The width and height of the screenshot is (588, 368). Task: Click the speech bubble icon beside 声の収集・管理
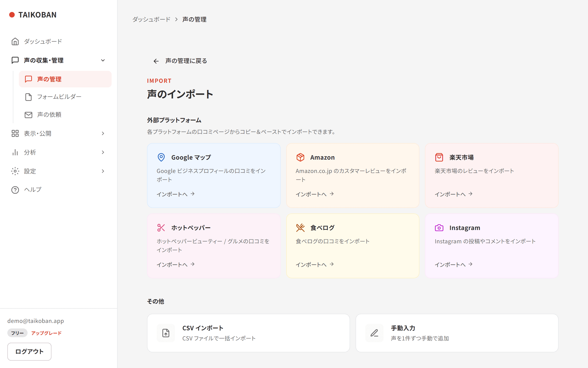[x=15, y=60]
